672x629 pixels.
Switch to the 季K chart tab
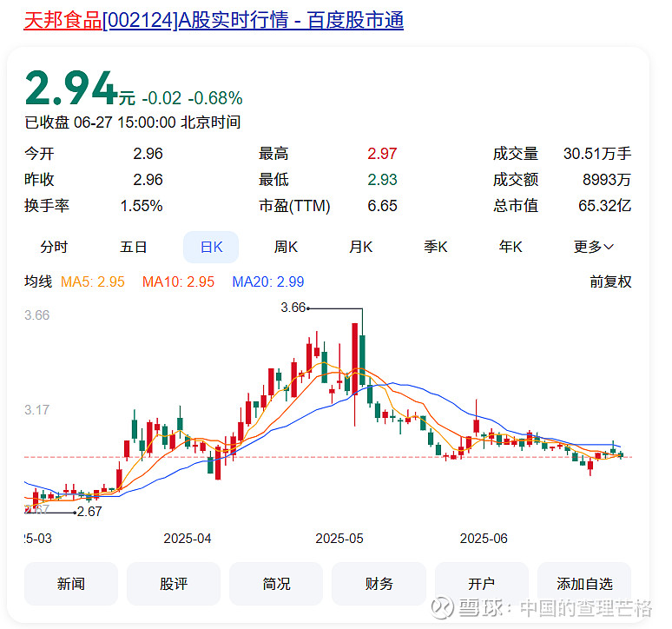pyautogui.click(x=436, y=247)
